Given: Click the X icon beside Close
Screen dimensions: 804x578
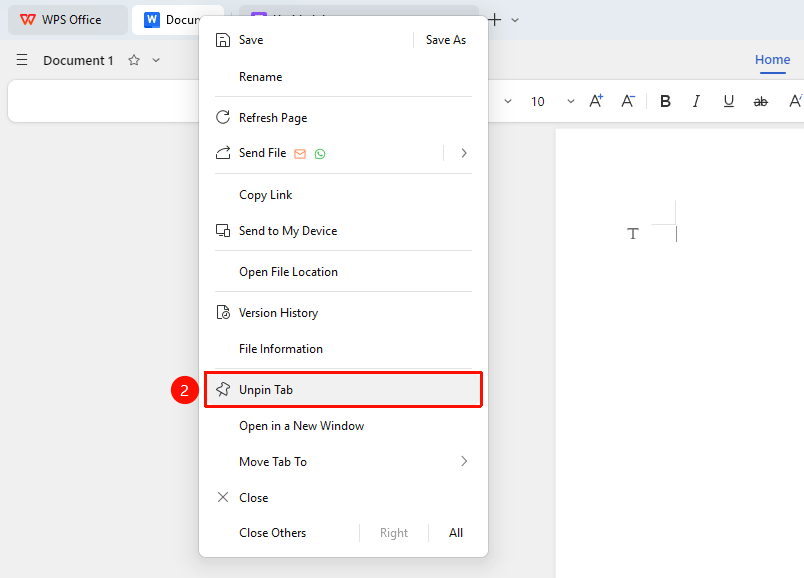Looking at the screenshot, I should [223, 497].
